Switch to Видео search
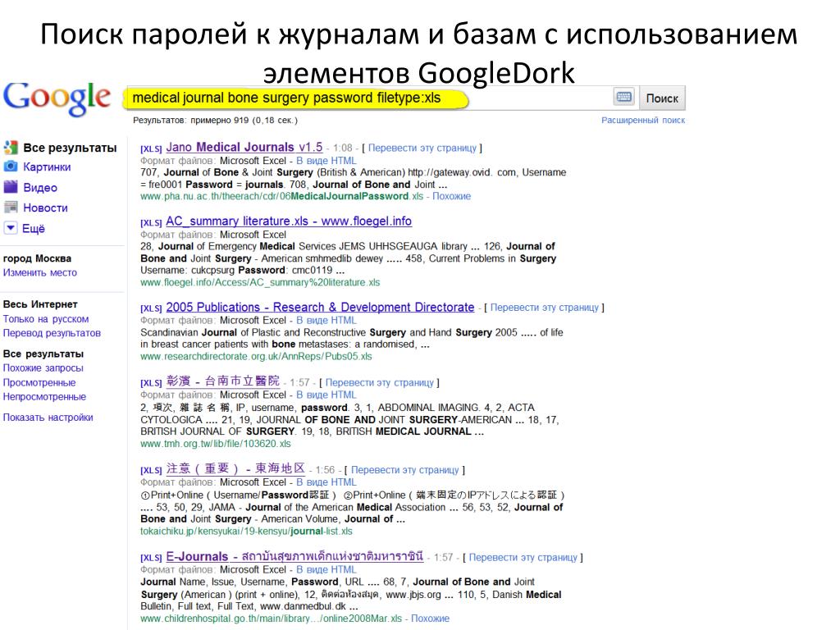The width and height of the screenshot is (840, 630). [x=40, y=188]
